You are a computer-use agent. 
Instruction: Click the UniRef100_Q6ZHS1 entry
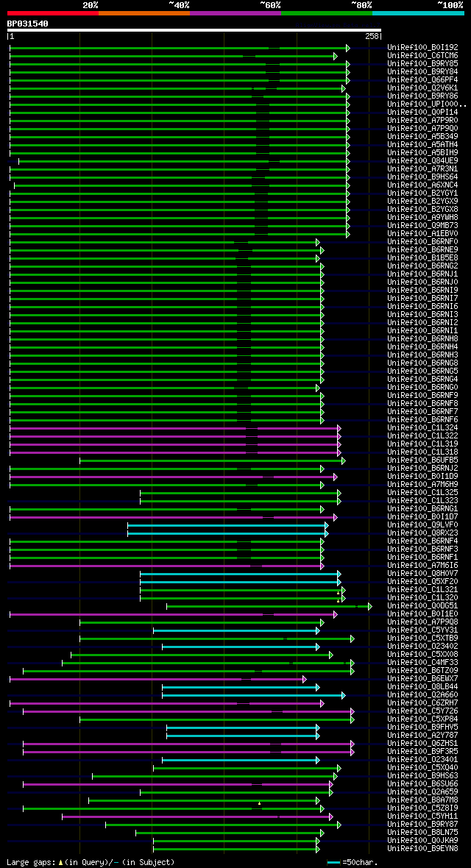(x=422, y=742)
